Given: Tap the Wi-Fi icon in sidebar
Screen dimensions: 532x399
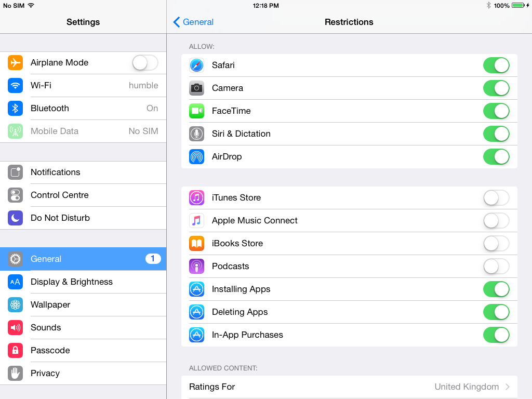Looking at the screenshot, I should tap(15, 86).
